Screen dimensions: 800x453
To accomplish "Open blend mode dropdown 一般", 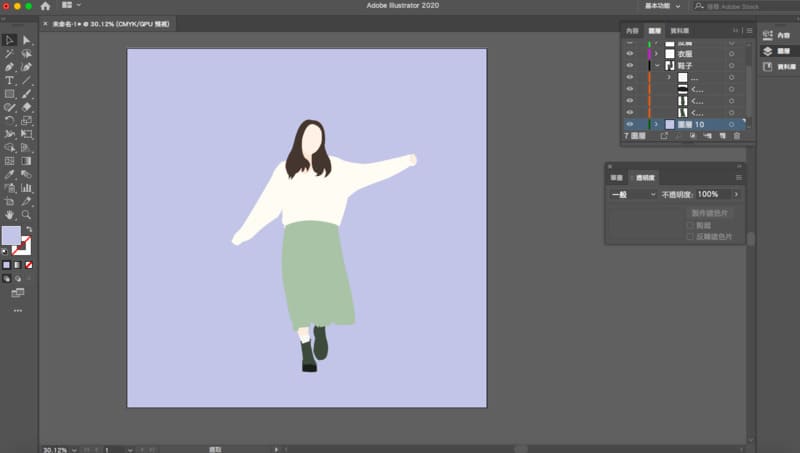I will [633, 194].
